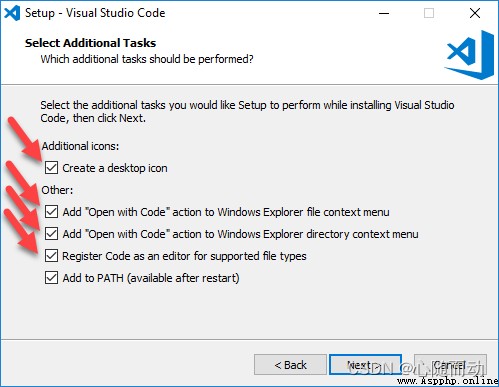Go to the next setup step
The image size is (499, 387).
coord(365,365)
